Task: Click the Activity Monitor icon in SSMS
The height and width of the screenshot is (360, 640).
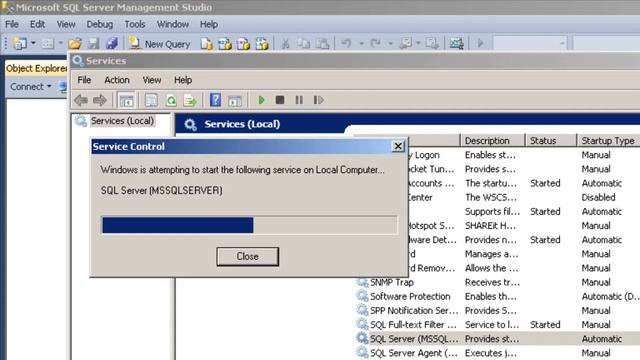Action: tap(456, 43)
